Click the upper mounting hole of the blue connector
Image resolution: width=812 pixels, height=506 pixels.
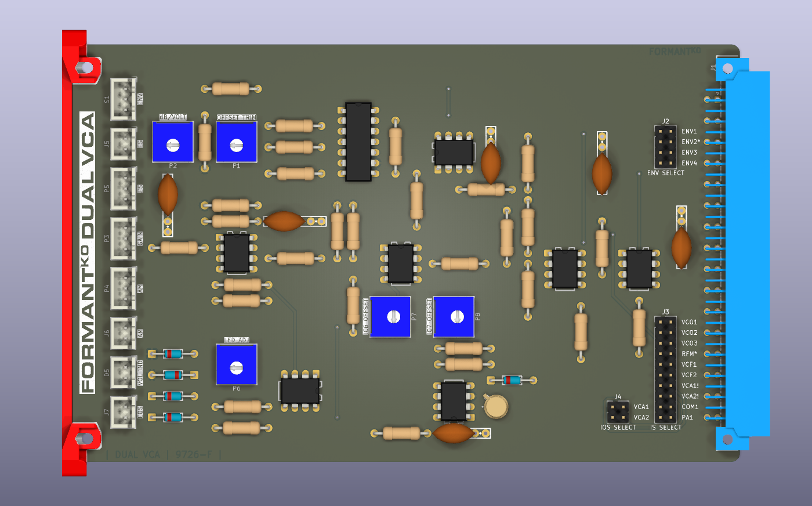click(727, 68)
